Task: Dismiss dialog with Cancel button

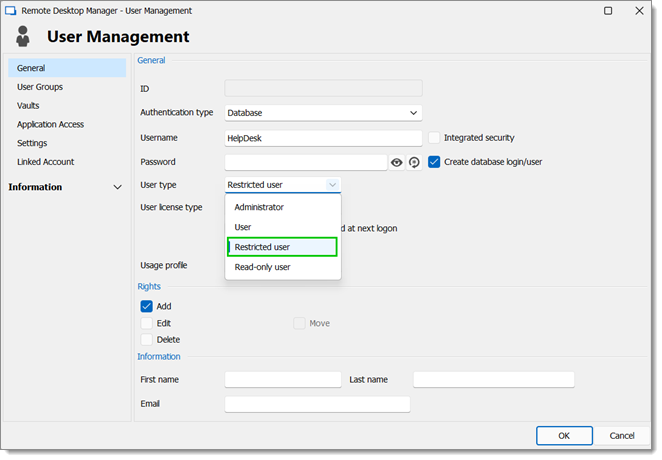Action: tap(621, 436)
